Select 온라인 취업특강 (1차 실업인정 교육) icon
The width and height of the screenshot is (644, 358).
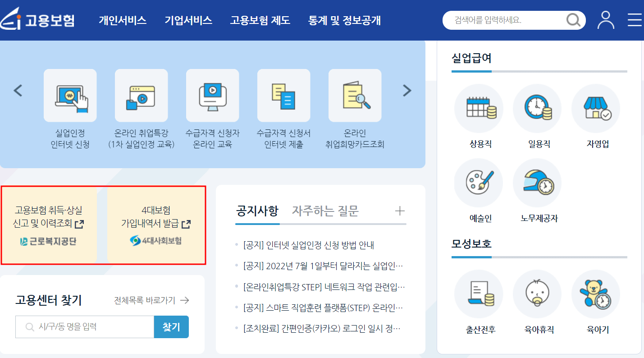tap(142, 95)
